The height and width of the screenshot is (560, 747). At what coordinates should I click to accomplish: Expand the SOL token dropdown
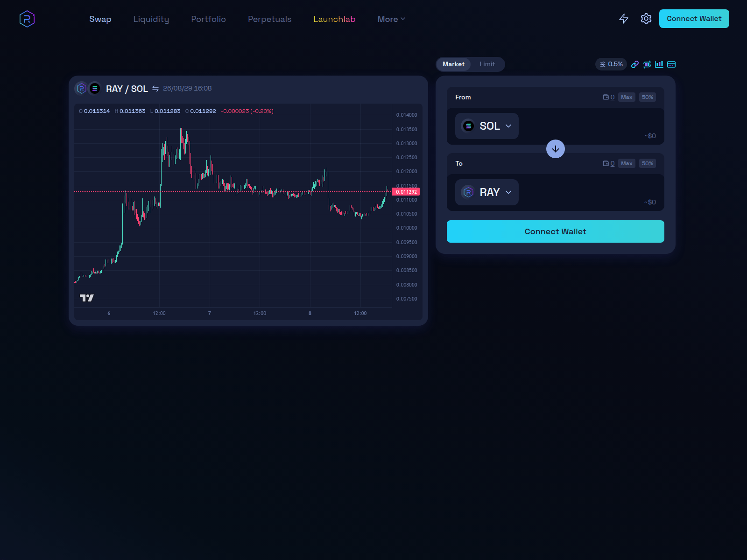[x=487, y=126]
